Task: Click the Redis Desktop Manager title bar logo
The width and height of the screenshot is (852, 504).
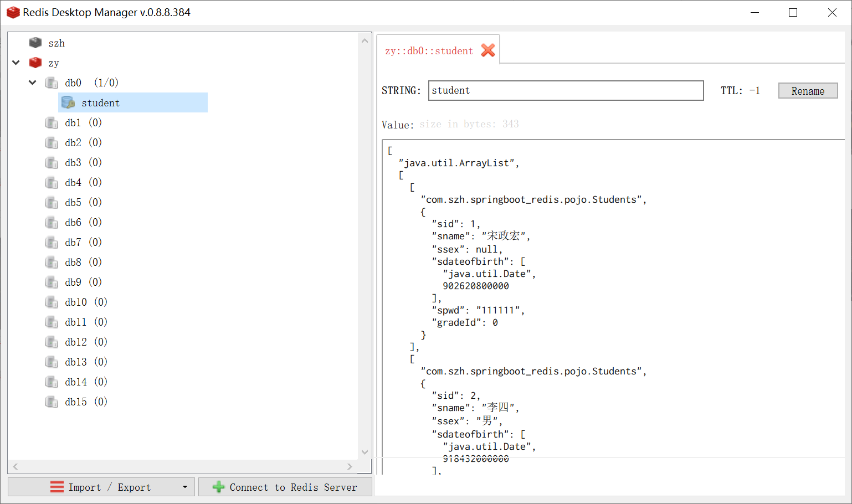Action: tap(13, 12)
